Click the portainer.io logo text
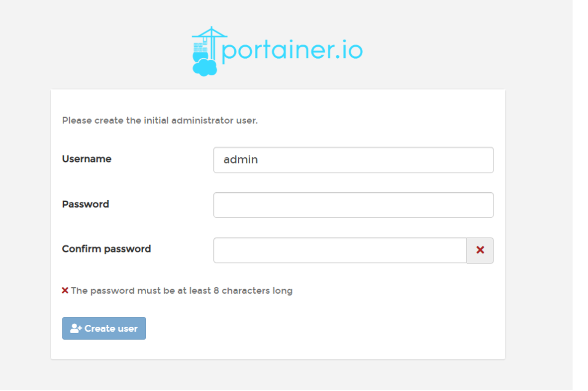The height and width of the screenshot is (391, 588). coord(292,51)
